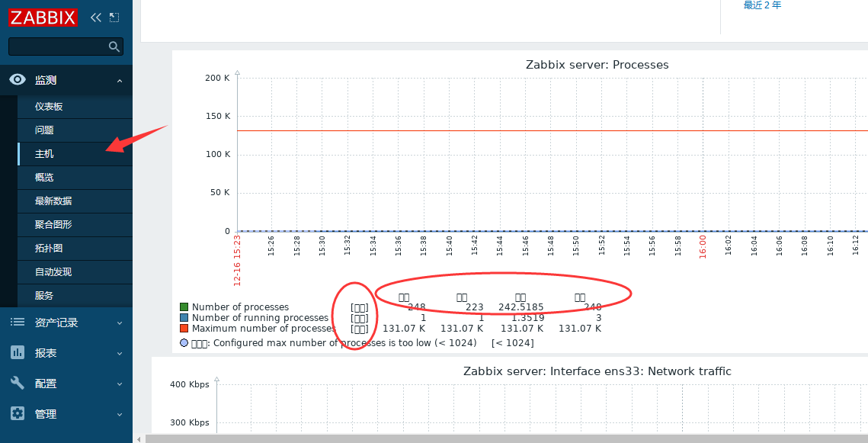The image size is (868, 443).
Task: Click the 监测 eye icon
Action: pyautogui.click(x=18, y=80)
